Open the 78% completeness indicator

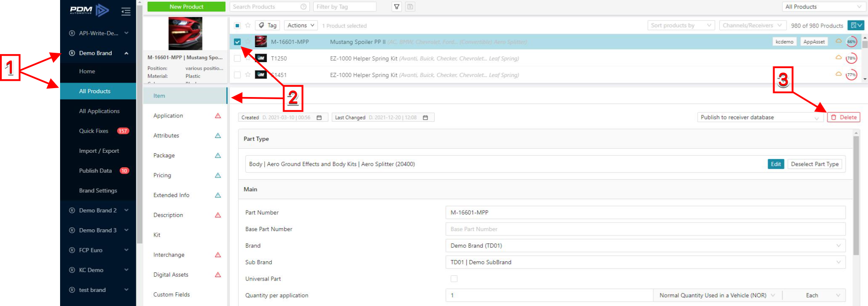coord(851,58)
